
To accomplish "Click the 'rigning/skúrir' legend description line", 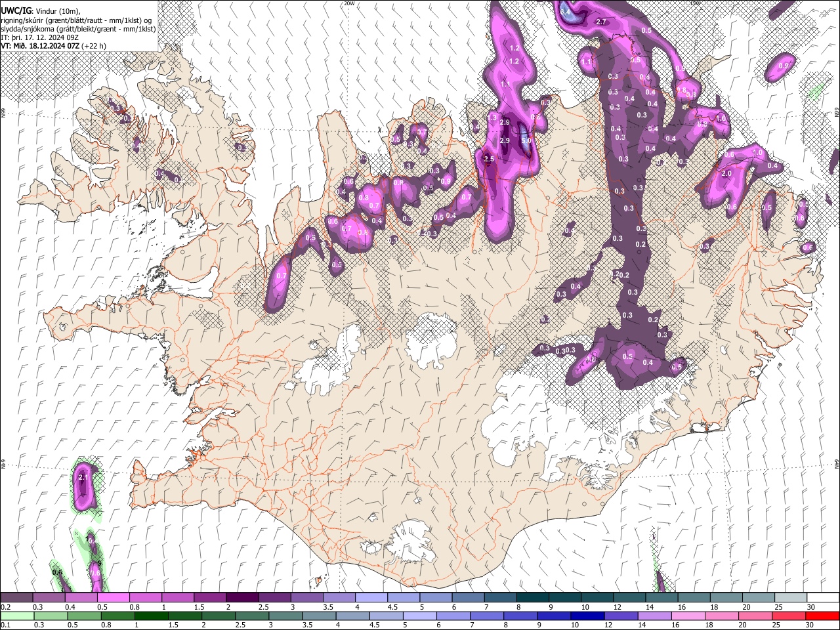I will coord(76,20).
